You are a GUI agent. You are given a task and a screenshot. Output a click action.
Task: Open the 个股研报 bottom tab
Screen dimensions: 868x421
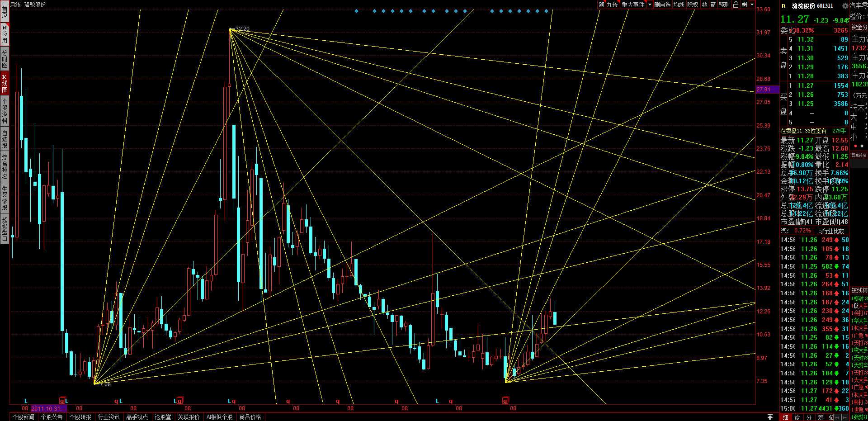[x=80, y=417]
